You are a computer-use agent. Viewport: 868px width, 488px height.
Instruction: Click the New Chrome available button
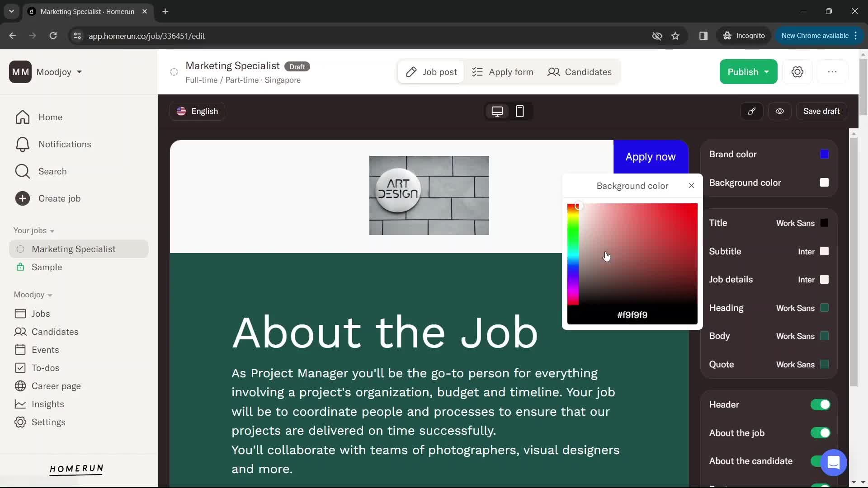[x=815, y=36]
